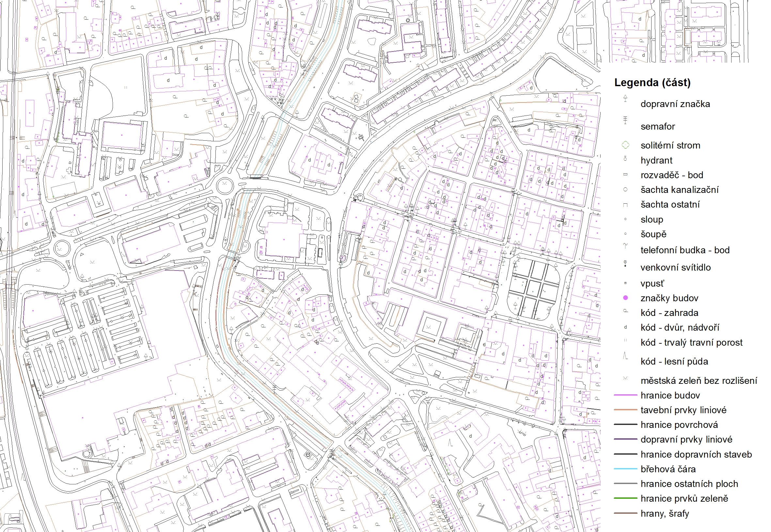Click the text label venkovní svítidlo
Image resolution: width=771 pixels, height=532 pixels.
click(x=675, y=267)
